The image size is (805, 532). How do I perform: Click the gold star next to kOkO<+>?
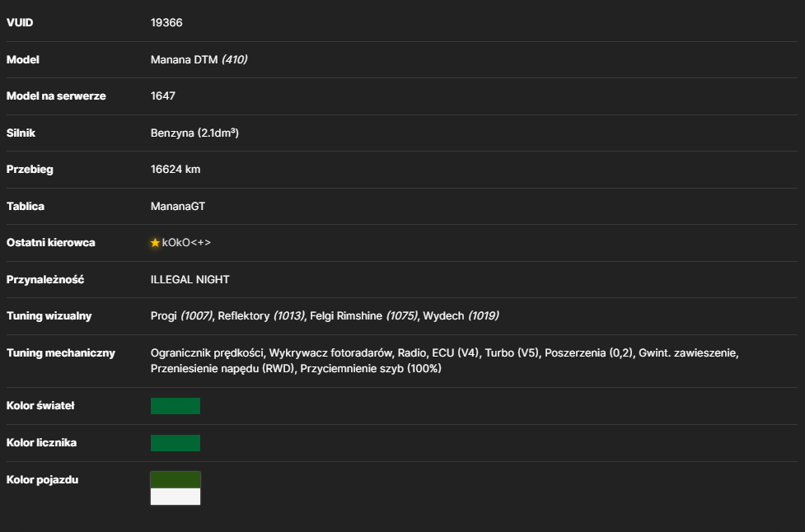(x=155, y=243)
